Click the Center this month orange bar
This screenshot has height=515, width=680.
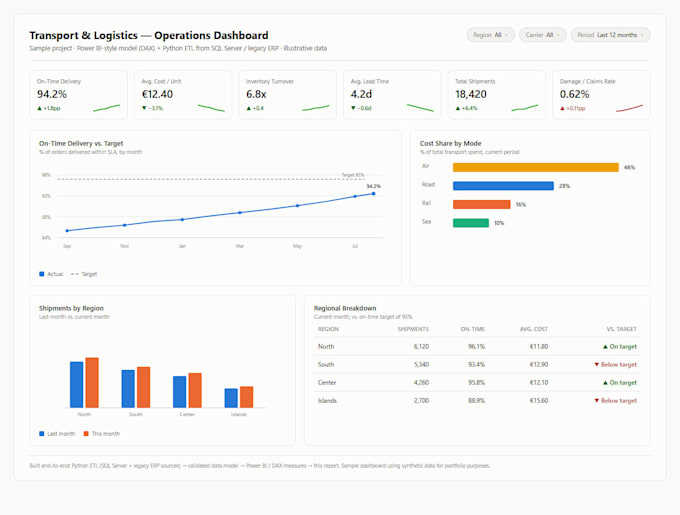tap(195, 390)
